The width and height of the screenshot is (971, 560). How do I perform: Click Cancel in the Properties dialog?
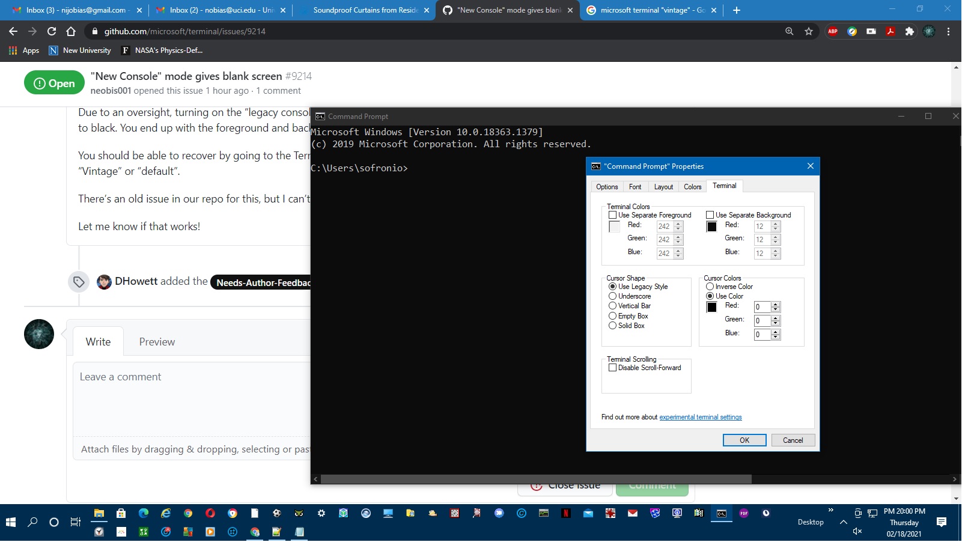pos(793,440)
